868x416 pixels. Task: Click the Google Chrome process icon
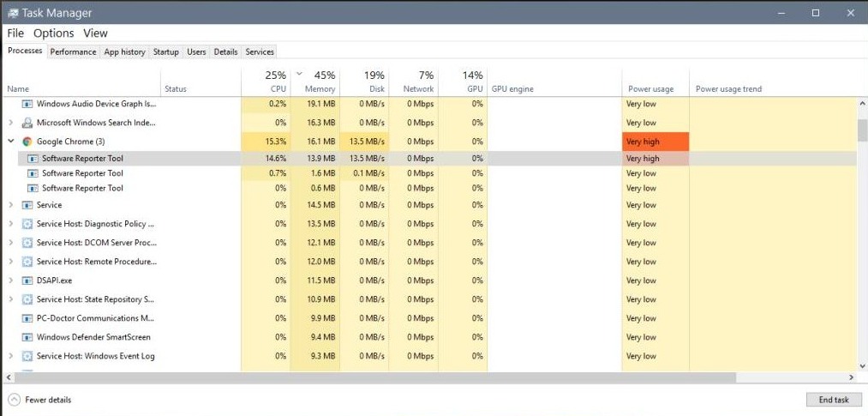[x=27, y=142]
